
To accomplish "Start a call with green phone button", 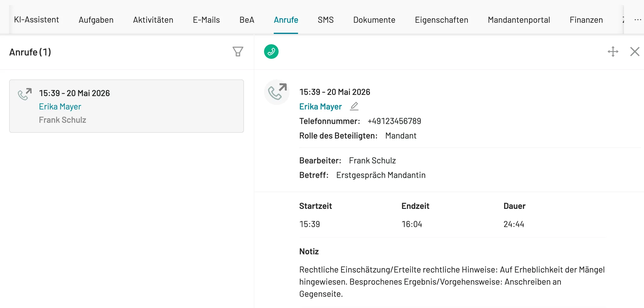I will 271,52.
